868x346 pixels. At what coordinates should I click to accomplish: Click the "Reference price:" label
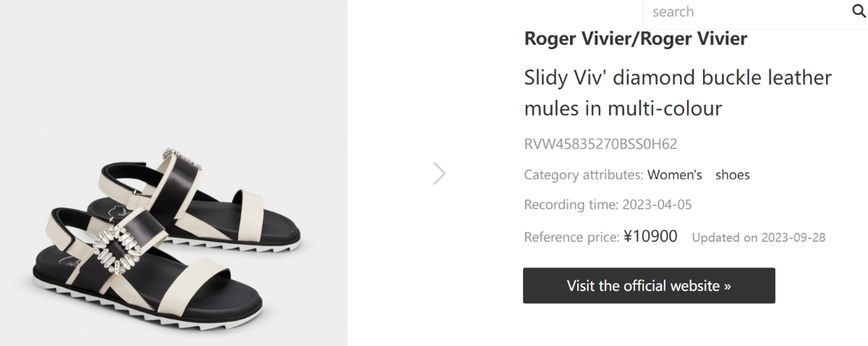571,237
